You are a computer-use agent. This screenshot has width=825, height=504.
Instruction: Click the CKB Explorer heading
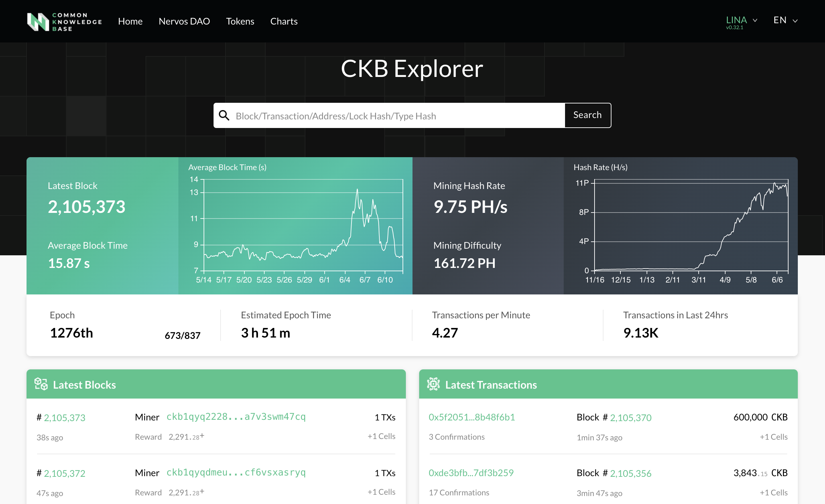coord(412,69)
